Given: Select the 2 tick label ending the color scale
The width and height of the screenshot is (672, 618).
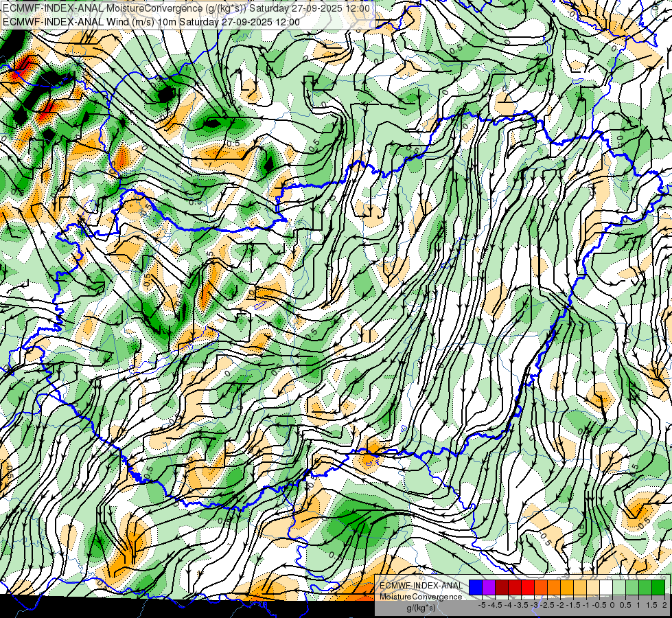Looking at the screenshot, I should (664, 605).
